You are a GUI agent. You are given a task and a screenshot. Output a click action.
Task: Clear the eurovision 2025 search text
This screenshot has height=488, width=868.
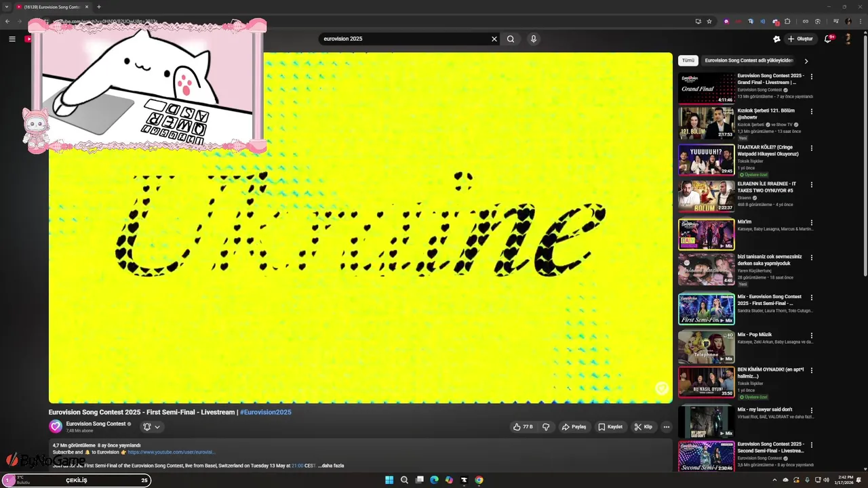(494, 39)
